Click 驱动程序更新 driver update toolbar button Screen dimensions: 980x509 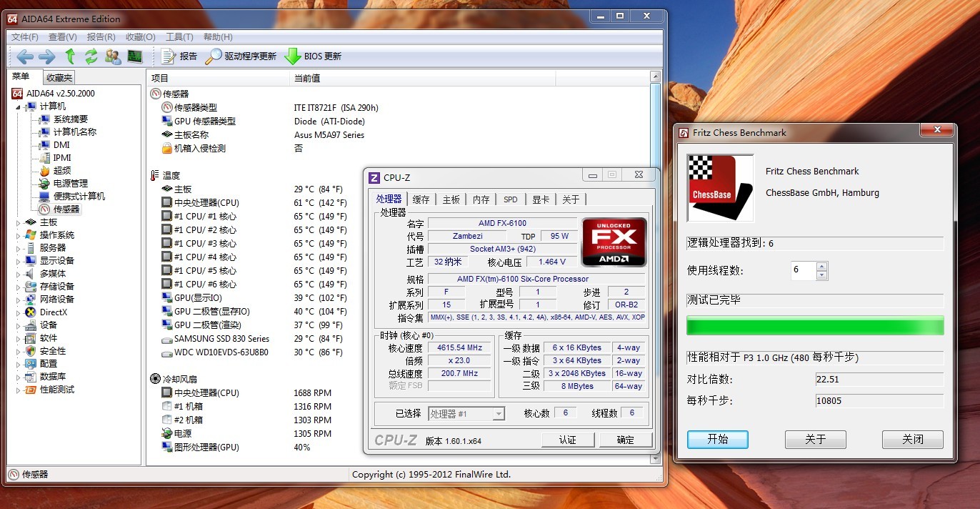[241, 56]
